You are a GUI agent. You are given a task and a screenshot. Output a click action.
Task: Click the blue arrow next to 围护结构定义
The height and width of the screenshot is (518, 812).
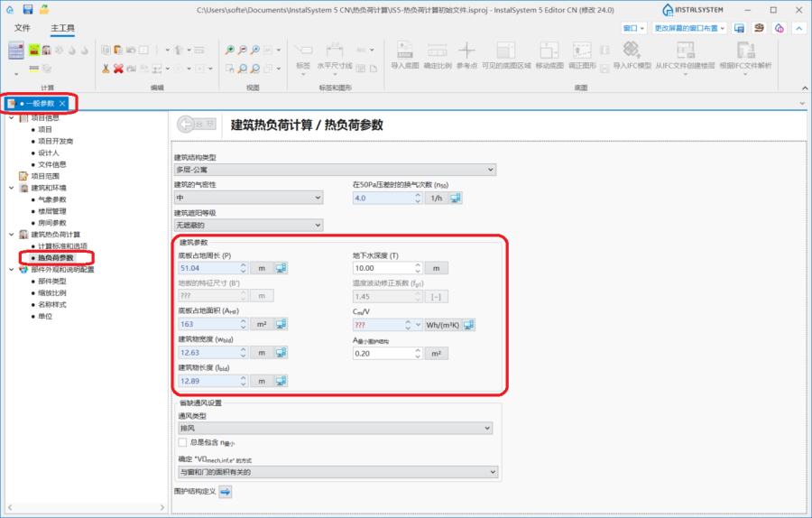226,492
